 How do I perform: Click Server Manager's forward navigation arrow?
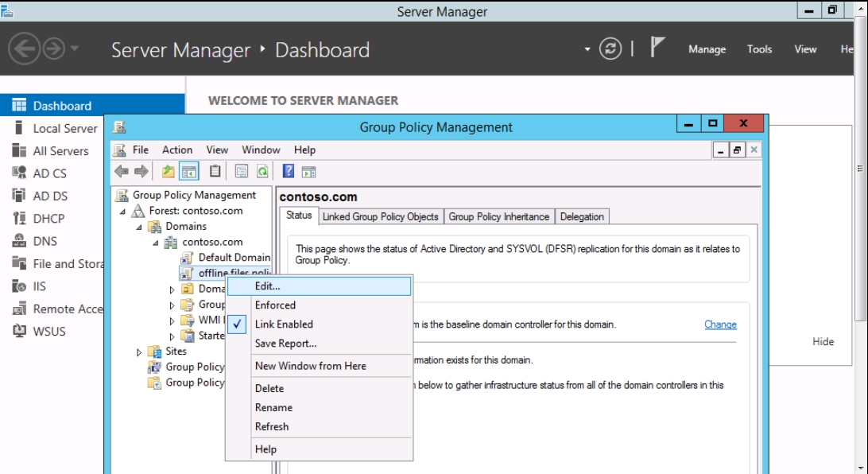[54, 49]
